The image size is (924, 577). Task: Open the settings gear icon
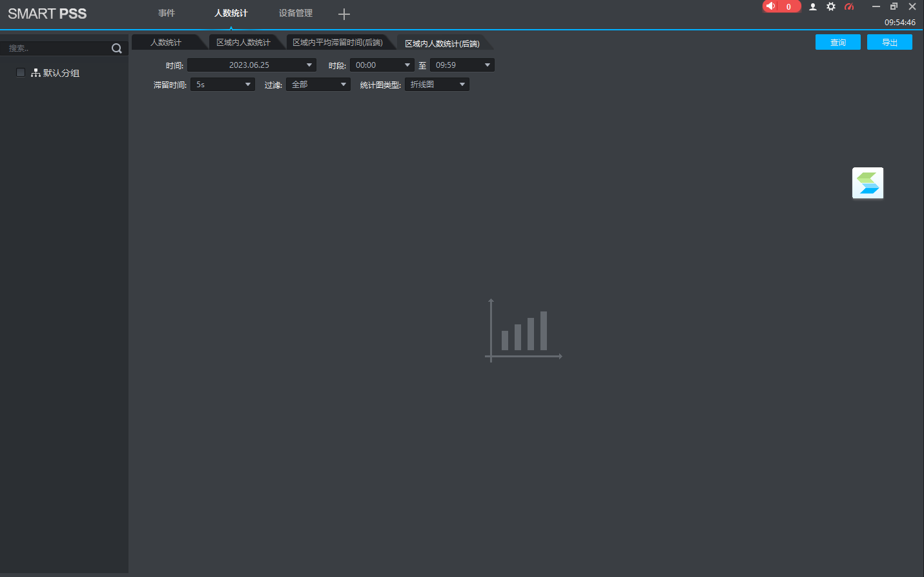[x=831, y=7]
